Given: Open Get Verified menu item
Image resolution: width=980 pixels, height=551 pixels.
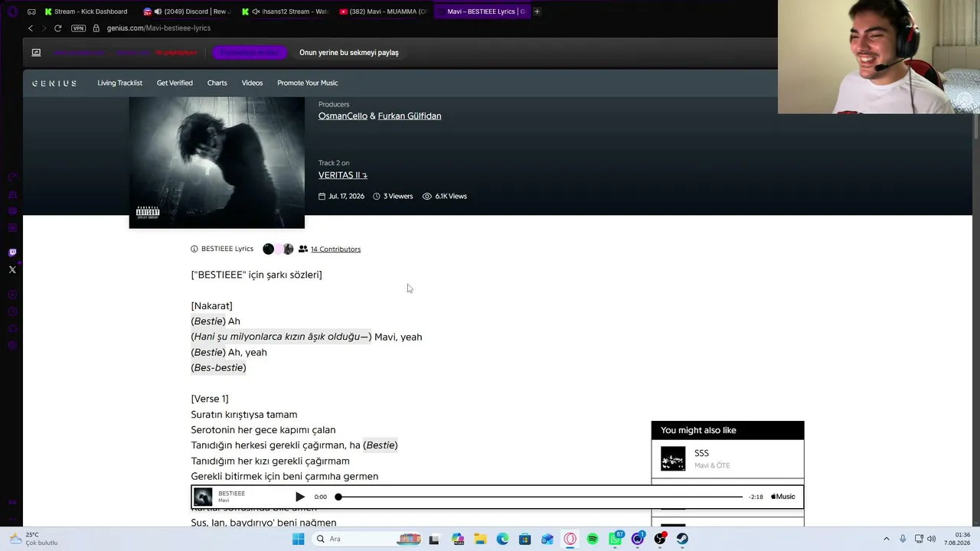Looking at the screenshot, I should tap(175, 83).
